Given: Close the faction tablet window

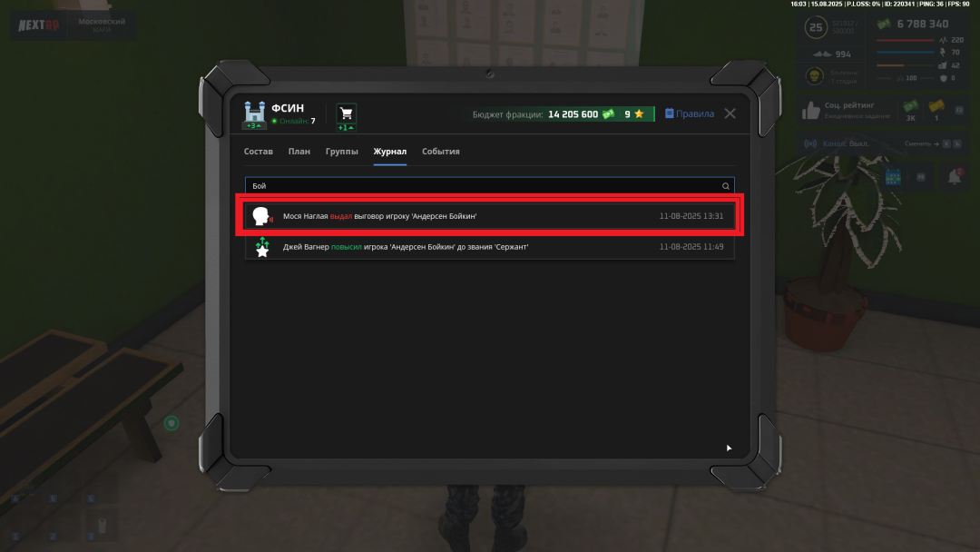Looking at the screenshot, I should point(730,113).
